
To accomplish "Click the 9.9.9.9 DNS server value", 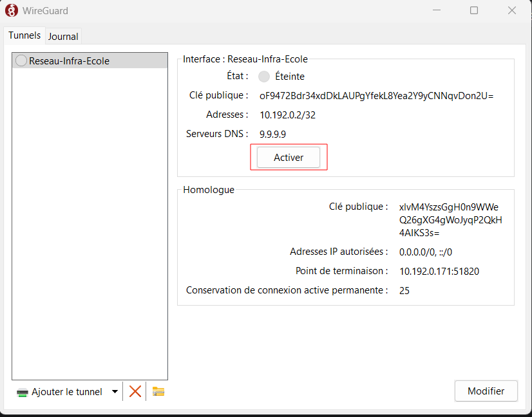I will (x=272, y=134).
